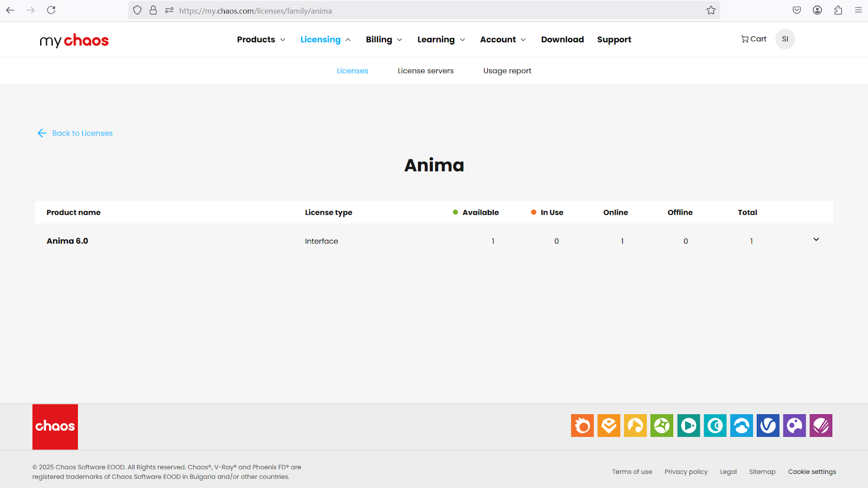This screenshot has width=868, height=488.
Task: Click the SI user avatar
Action: 784,39
